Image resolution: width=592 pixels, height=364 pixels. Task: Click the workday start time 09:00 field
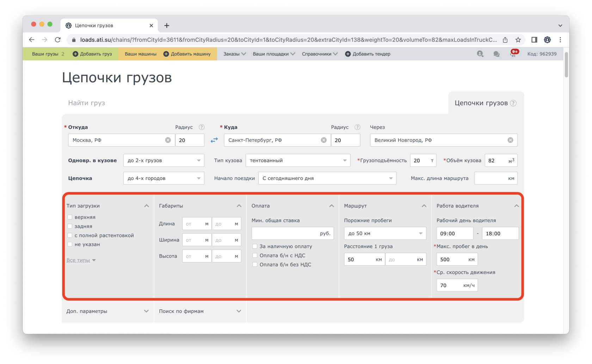(x=455, y=233)
